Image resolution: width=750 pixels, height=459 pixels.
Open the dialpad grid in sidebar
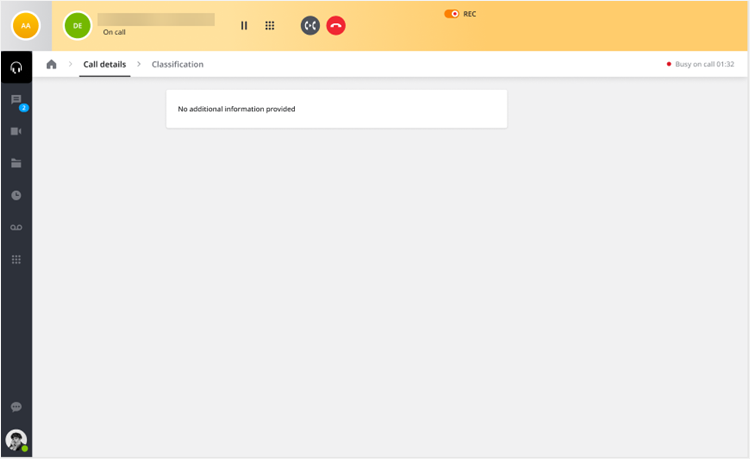[16, 259]
